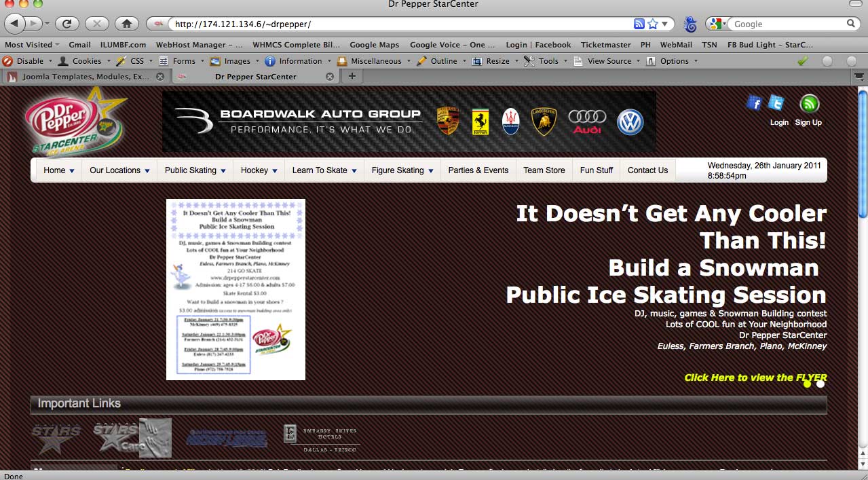The width and height of the screenshot is (868, 480).
Task: Click the Google search magnifier icon
Action: coord(851,24)
